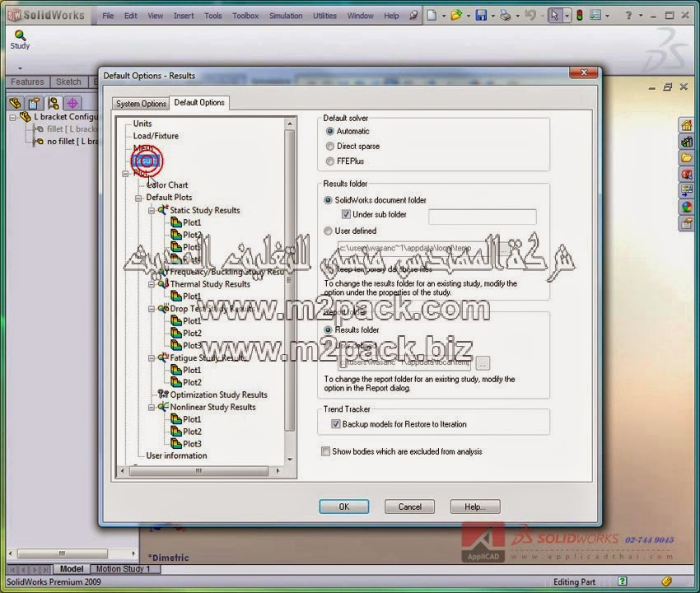The image size is (700, 593).
Task: Select the Load/Fixture tree item
Action: [156, 136]
